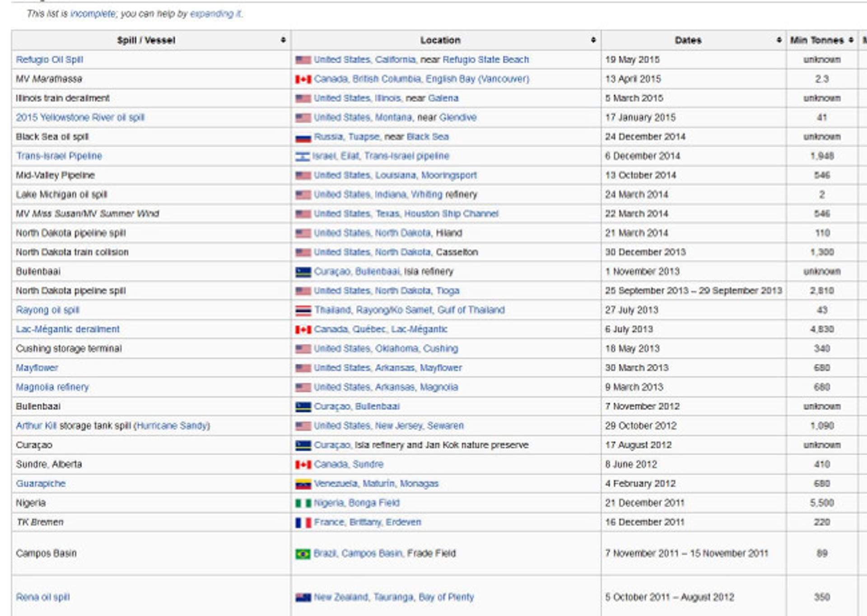Select '7 November 2011 – 15 November 2011' dates
This screenshot has height=616, width=867.
pos(686,553)
